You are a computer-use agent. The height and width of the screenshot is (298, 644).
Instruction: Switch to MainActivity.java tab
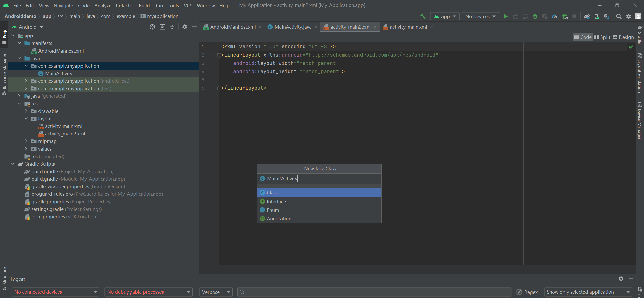point(293,27)
